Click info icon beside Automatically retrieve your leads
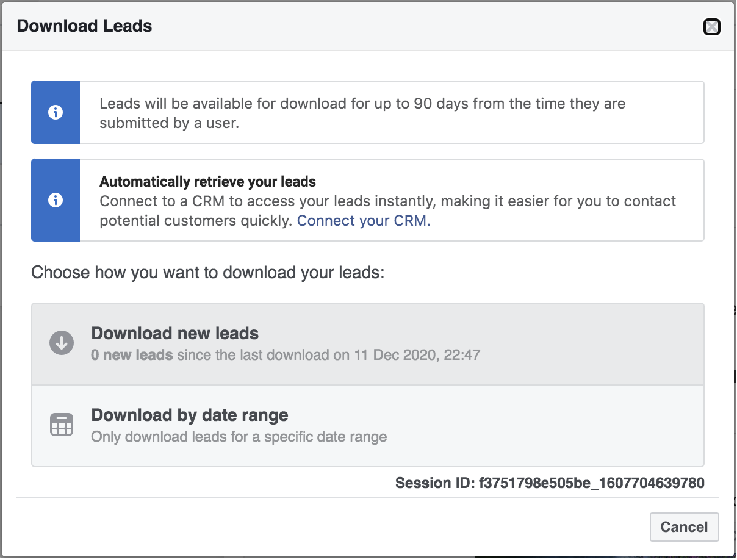The height and width of the screenshot is (560, 737). pyautogui.click(x=56, y=200)
